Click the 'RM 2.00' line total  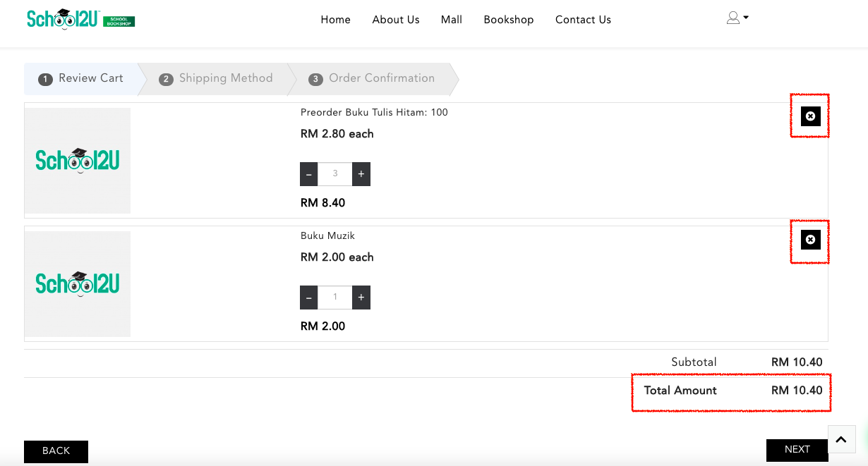click(x=323, y=326)
